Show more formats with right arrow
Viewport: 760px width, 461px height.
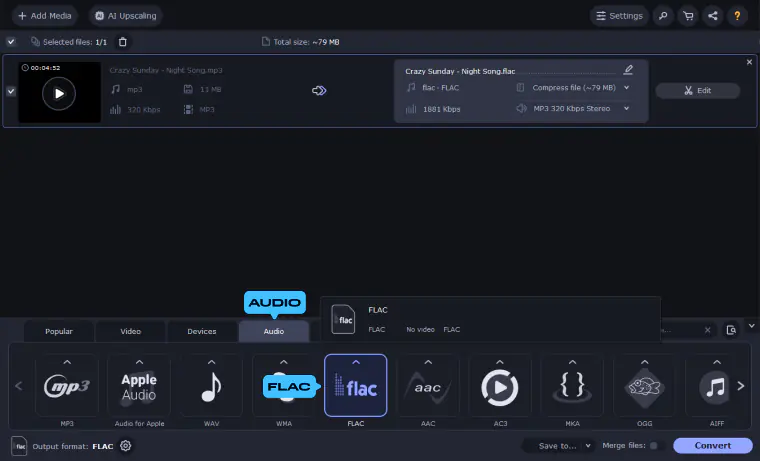click(x=741, y=386)
